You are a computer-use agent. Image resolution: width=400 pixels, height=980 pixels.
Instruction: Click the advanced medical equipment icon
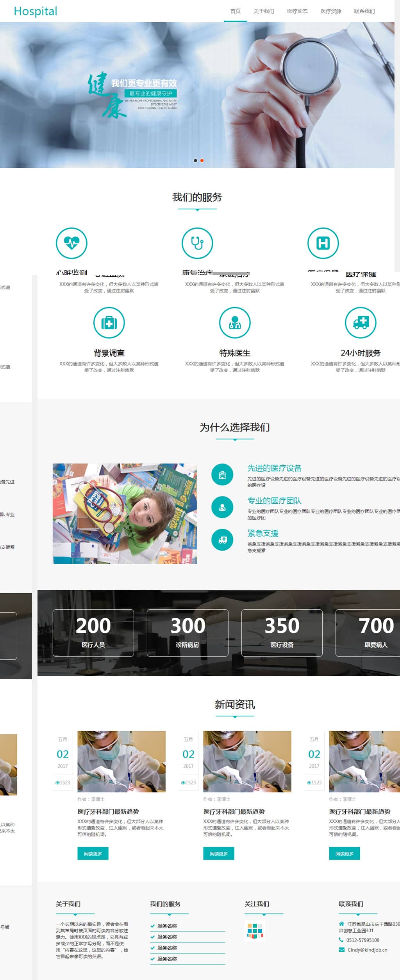pyautogui.click(x=222, y=475)
